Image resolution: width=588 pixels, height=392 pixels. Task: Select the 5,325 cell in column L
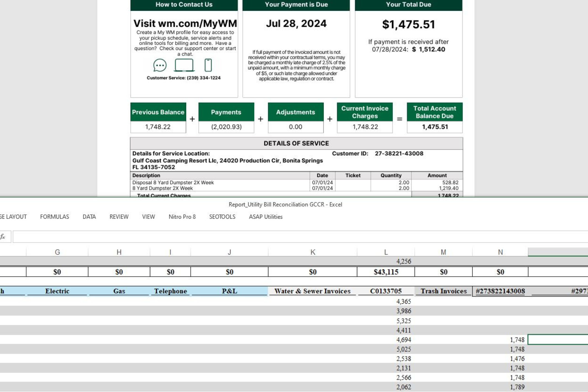click(386, 321)
